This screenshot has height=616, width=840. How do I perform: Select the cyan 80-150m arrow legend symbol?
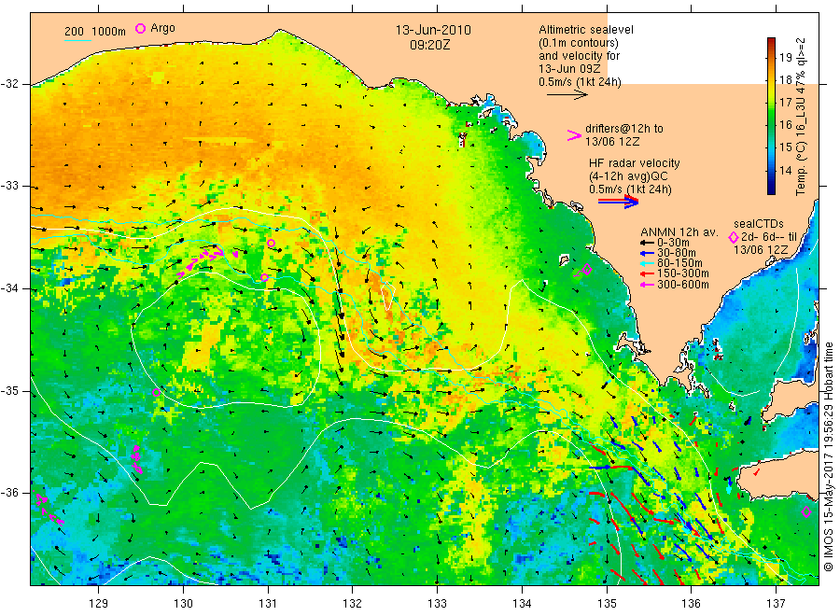[647, 263]
